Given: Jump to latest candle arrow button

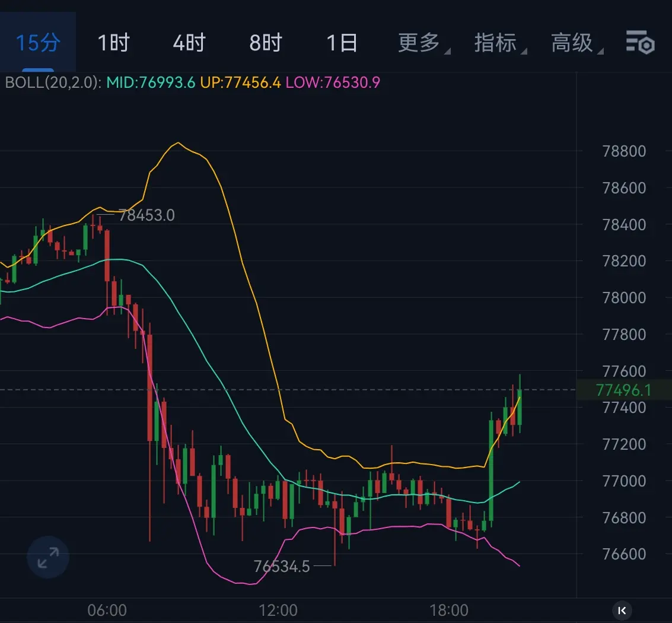Looking at the screenshot, I should pos(622,610).
